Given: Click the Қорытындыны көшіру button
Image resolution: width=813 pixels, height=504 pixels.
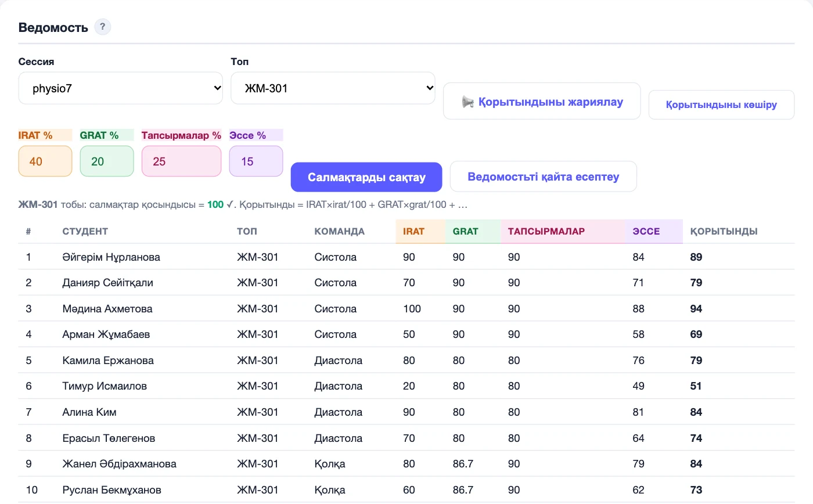Looking at the screenshot, I should (721, 105).
